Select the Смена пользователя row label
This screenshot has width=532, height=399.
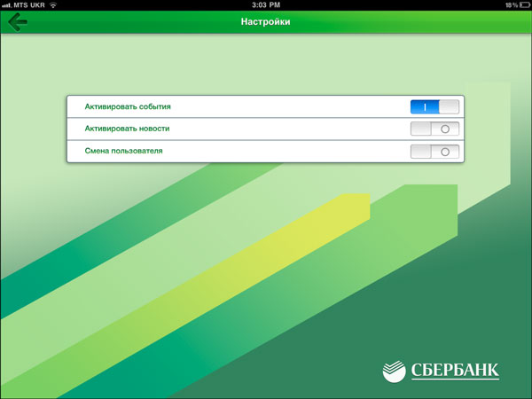123,152
